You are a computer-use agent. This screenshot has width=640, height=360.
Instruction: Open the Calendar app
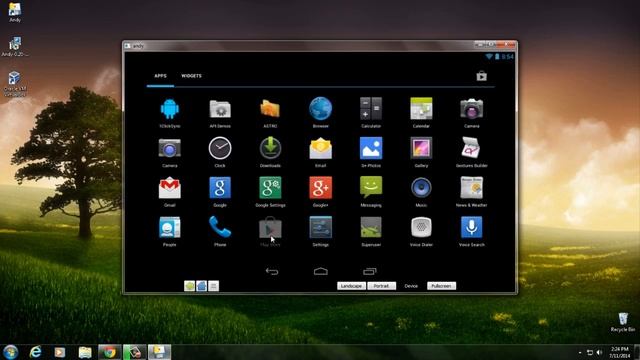(x=421, y=109)
